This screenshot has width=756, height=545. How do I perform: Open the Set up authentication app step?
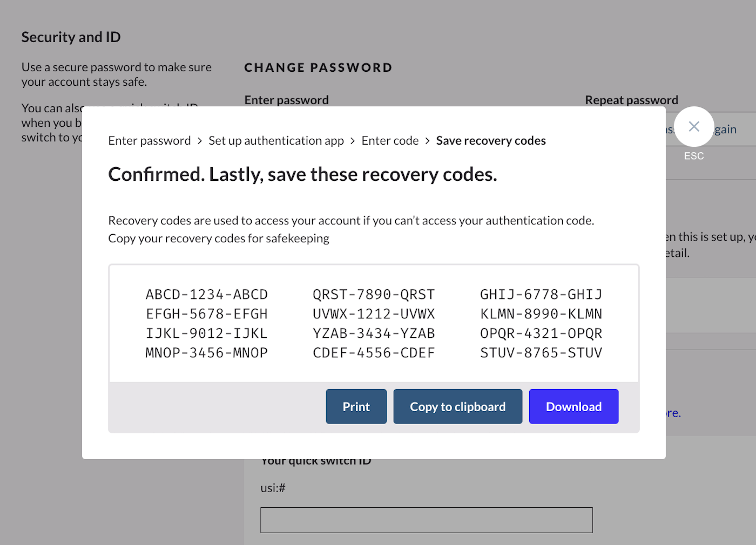pos(276,141)
